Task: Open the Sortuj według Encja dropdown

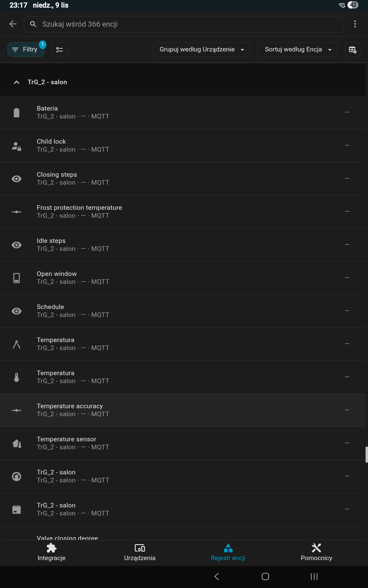Action: coord(297,50)
